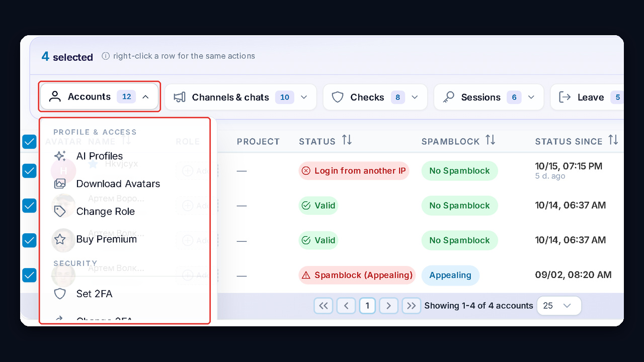Image resolution: width=644 pixels, height=362 pixels.
Task: Click the 10/15, 07:15 PM status date
Action: [x=569, y=166]
